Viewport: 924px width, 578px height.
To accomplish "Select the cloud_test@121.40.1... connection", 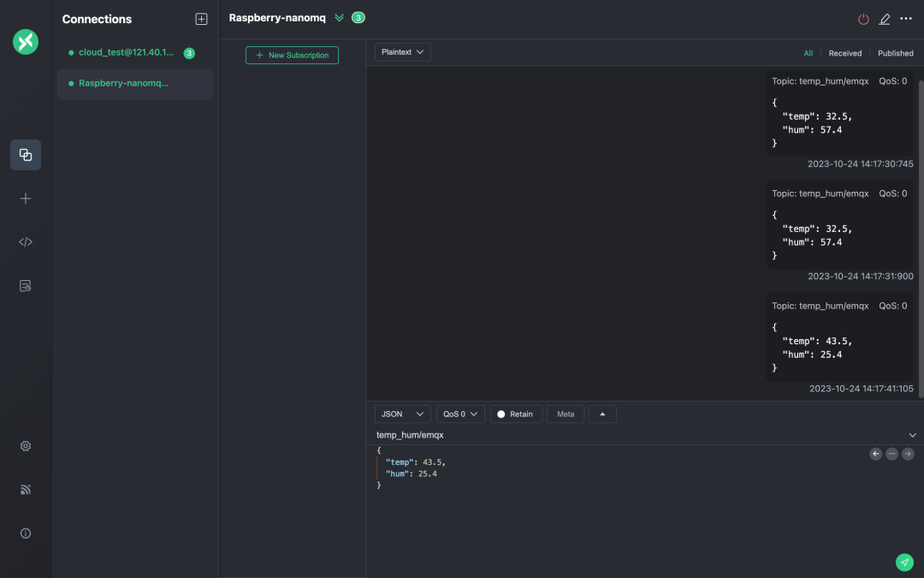I will [135, 52].
